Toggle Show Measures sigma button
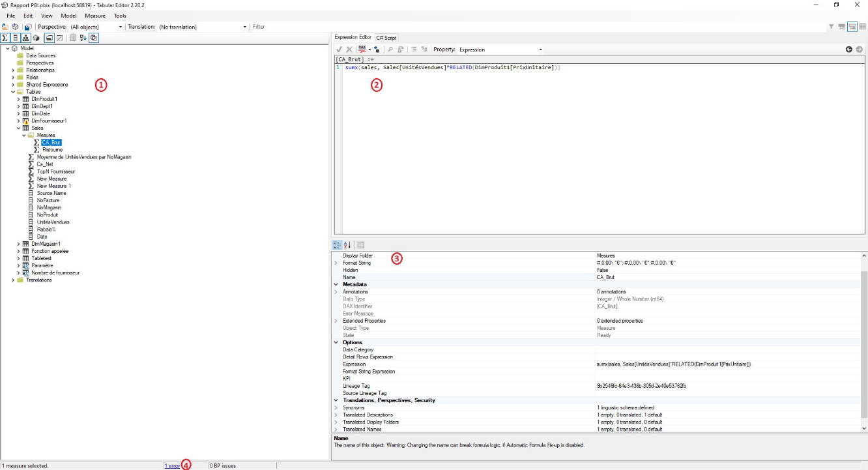Viewport: 868px width, 470px height. [x=5, y=38]
